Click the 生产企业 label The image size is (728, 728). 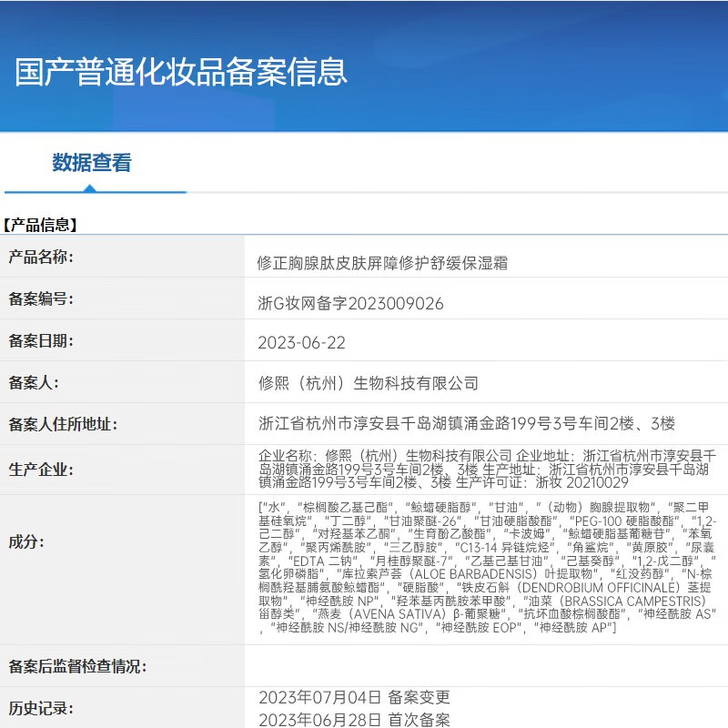tap(41, 470)
